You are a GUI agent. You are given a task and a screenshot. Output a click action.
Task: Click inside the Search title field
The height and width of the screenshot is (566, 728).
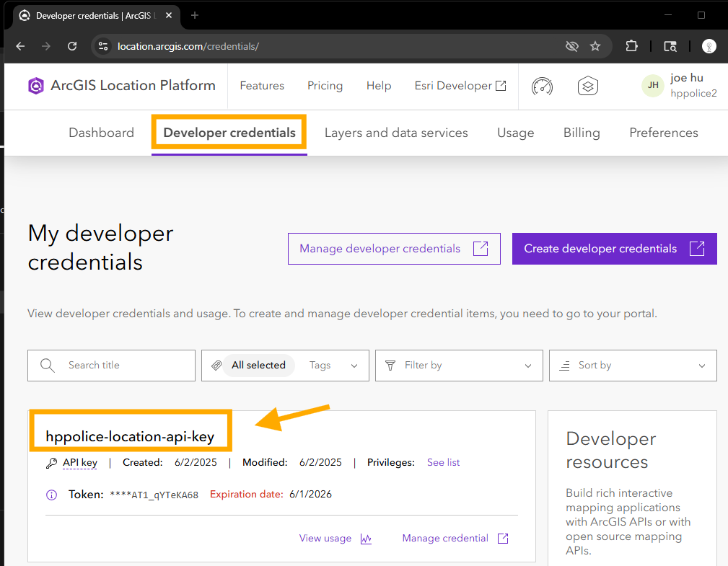(x=111, y=366)
